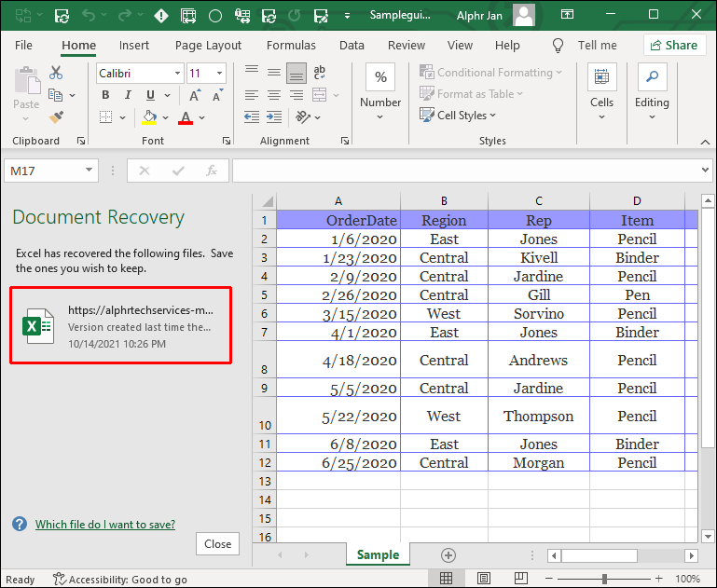Screen dimensions: 717x588
Task: Click the Copy icon in Clipboard group
Action: (56, 95)
